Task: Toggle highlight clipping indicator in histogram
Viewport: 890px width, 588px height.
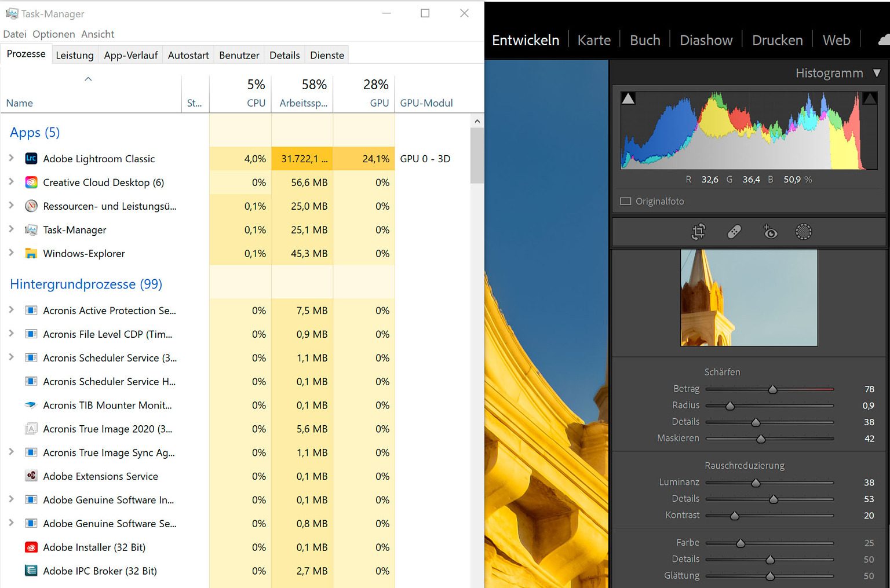Action: click(869, 98)
